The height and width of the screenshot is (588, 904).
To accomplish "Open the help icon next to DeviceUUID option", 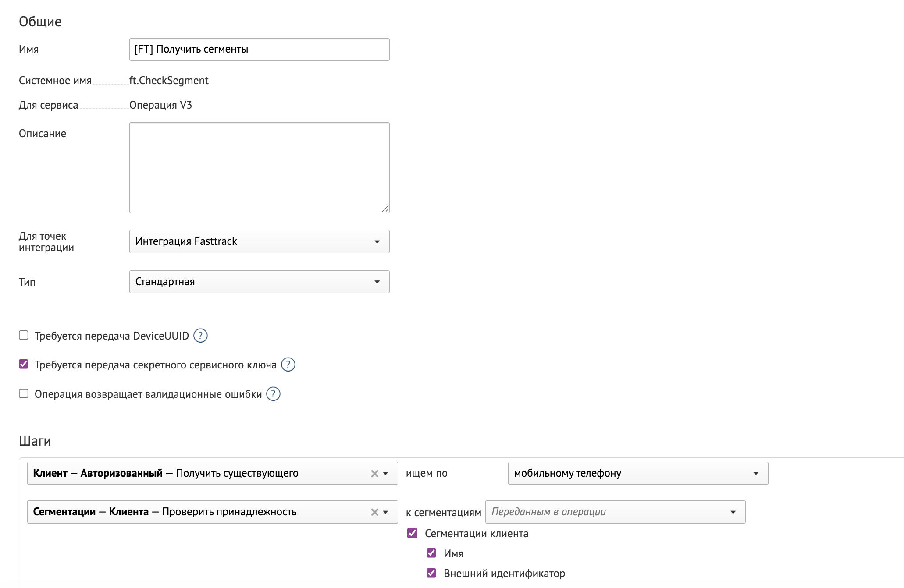I will [x=200, y=335].
